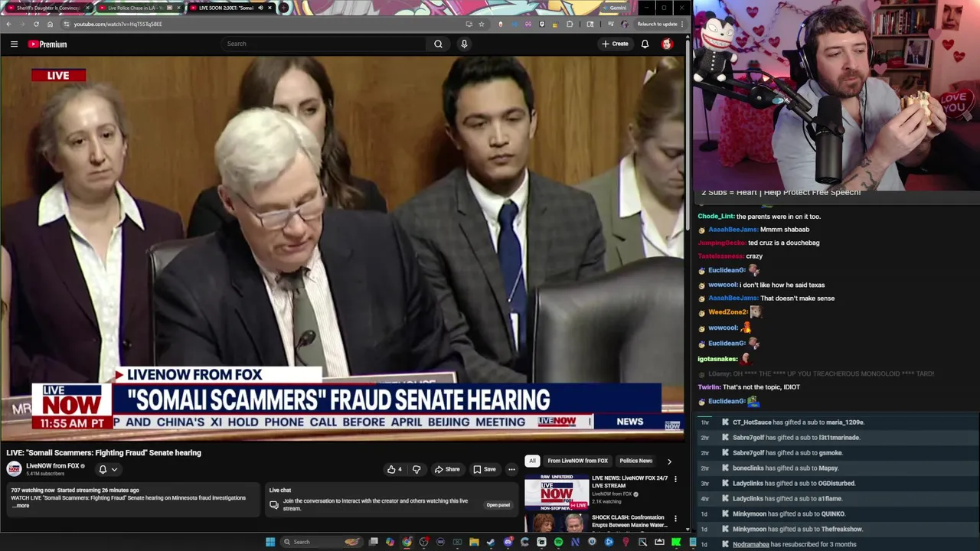Open Spotify from the taskbar
Viewport: 980px width, 551px height.
[558, 542]
